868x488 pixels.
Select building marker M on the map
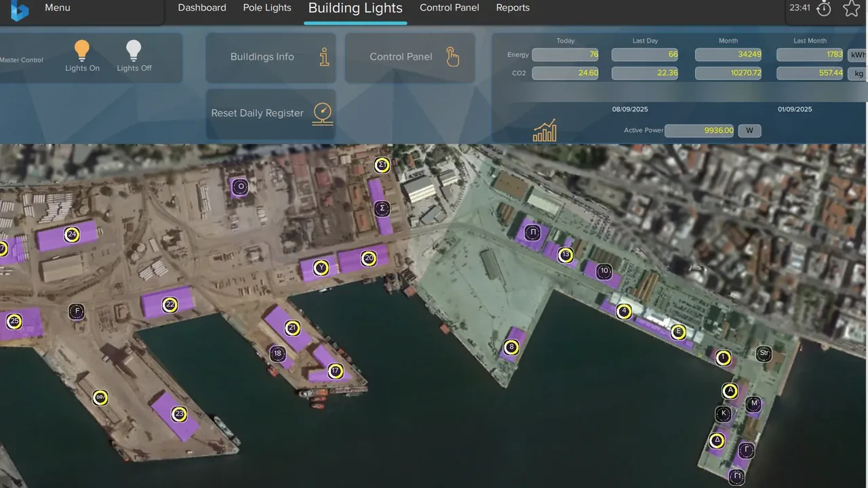[753, 404]
